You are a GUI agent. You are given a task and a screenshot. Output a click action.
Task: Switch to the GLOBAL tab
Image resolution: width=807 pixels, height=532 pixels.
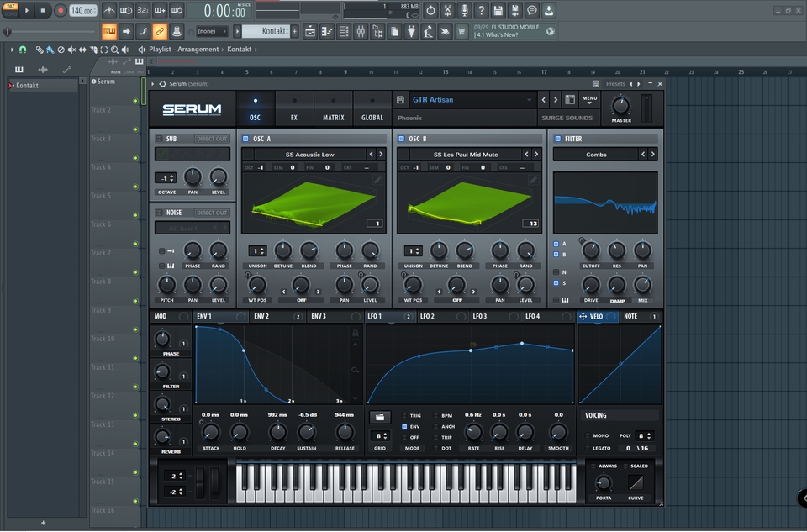tap(372, 108)
